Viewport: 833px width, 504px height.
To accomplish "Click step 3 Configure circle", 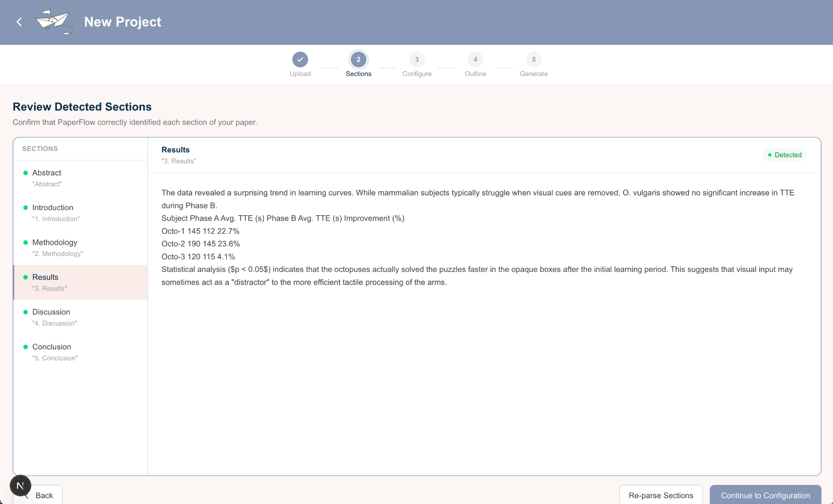I will click(x=416, y=59).
